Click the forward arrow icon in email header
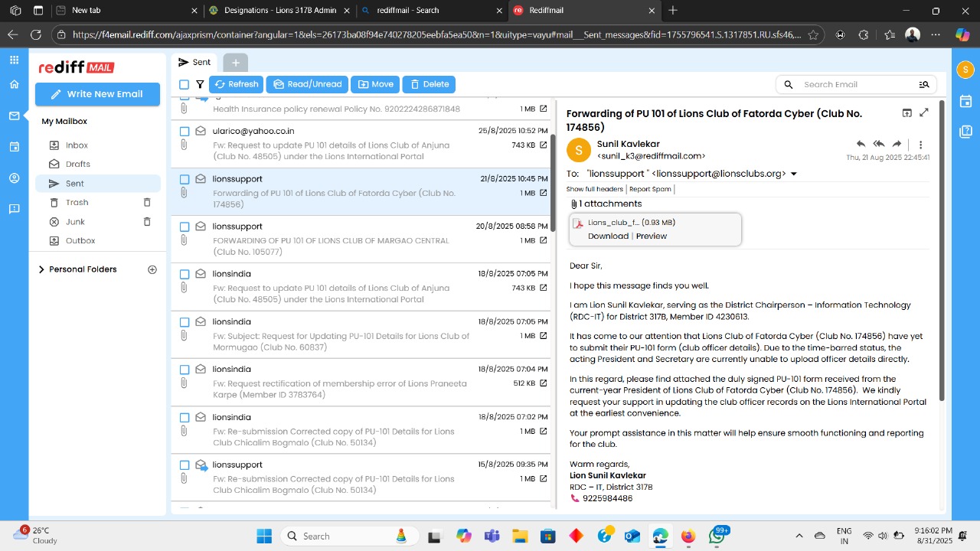Screen dimensions: 980x551 coord(897,144)
